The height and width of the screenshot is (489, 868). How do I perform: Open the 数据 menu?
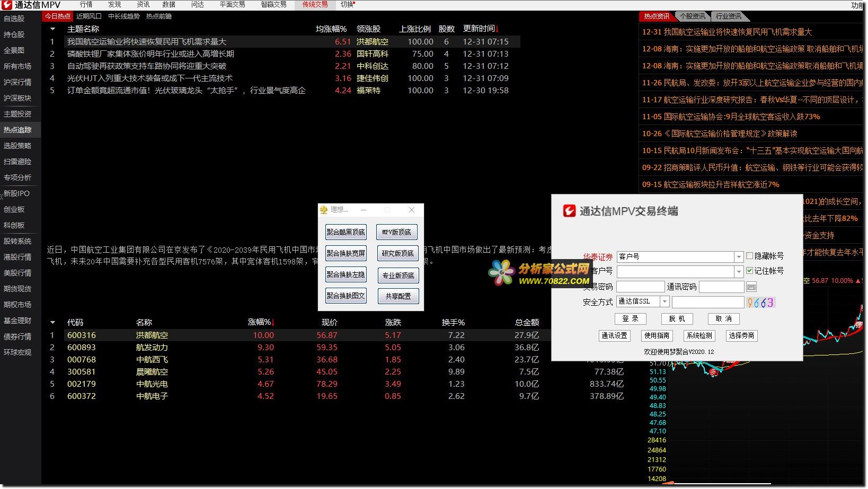(169, 4)
